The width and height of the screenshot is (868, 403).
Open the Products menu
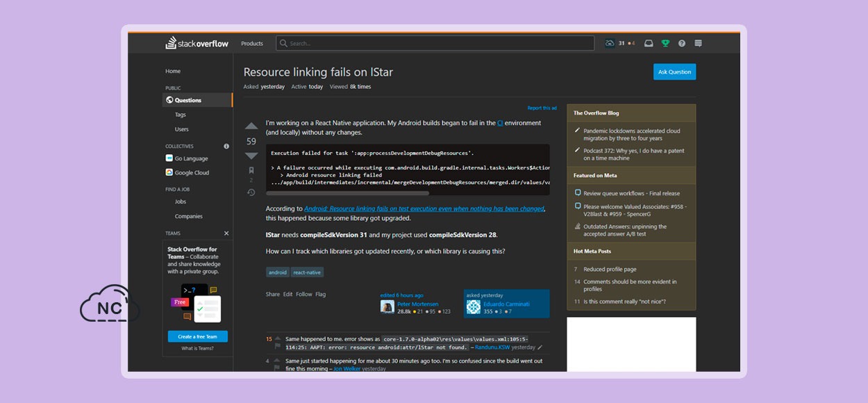coord(252,44)
